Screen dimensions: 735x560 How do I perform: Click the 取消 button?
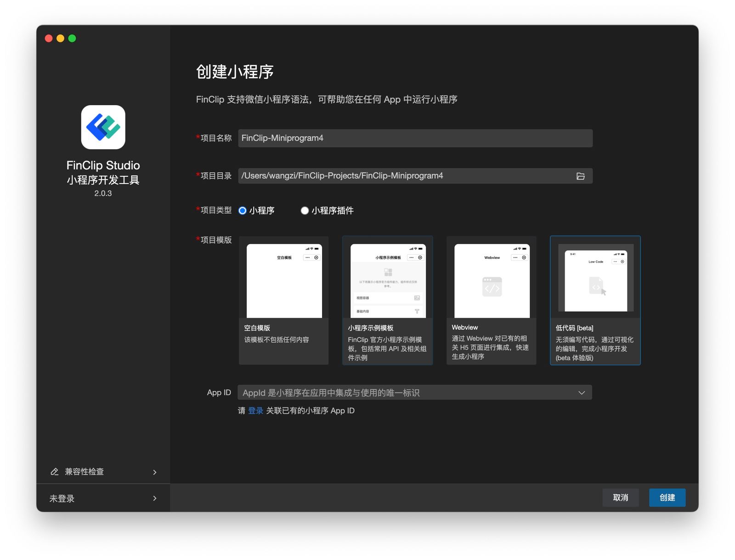pos(621,498)
